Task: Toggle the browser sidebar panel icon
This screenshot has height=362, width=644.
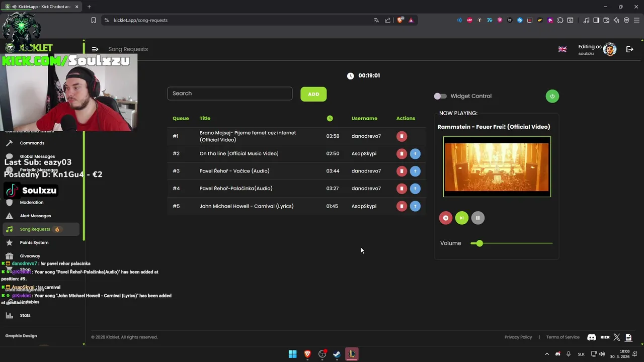Action: pyautogui.click(x=596, y=20)
